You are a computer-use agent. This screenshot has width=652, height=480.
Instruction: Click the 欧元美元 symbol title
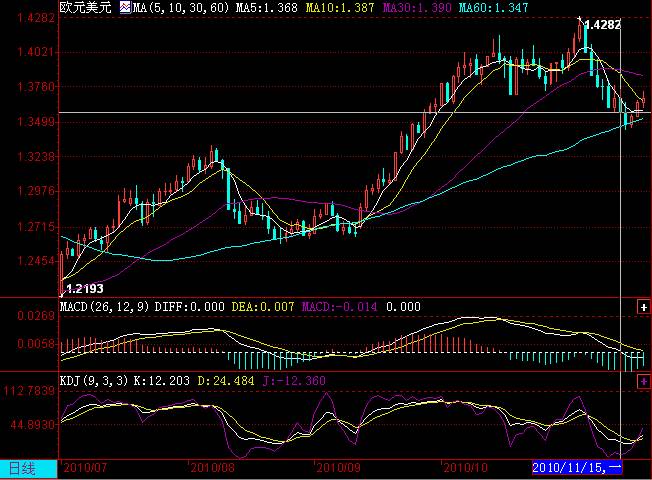[86, 7]
